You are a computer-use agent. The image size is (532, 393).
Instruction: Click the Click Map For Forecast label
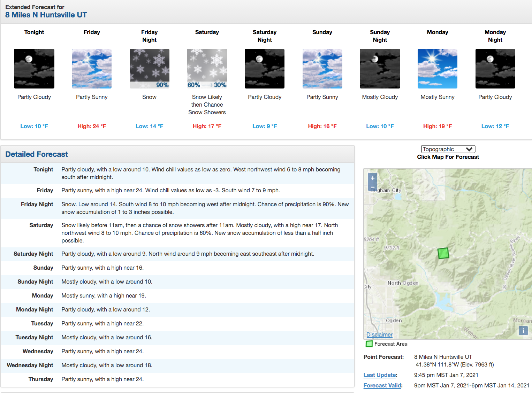coord(448,157)
